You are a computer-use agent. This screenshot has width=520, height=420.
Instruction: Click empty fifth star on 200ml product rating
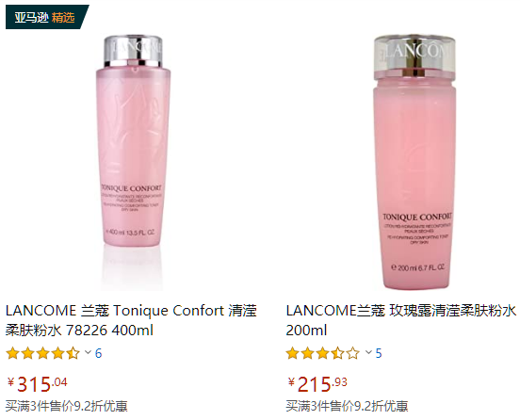353,353
